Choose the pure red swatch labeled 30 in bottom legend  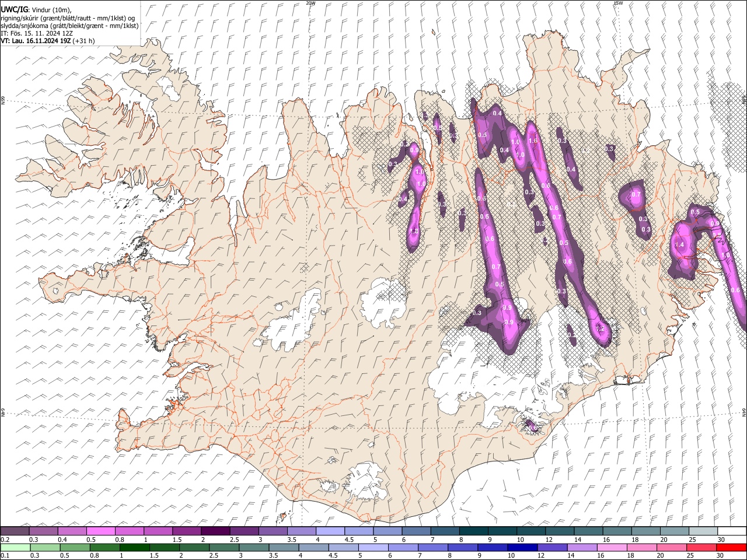tap(731, 548)
